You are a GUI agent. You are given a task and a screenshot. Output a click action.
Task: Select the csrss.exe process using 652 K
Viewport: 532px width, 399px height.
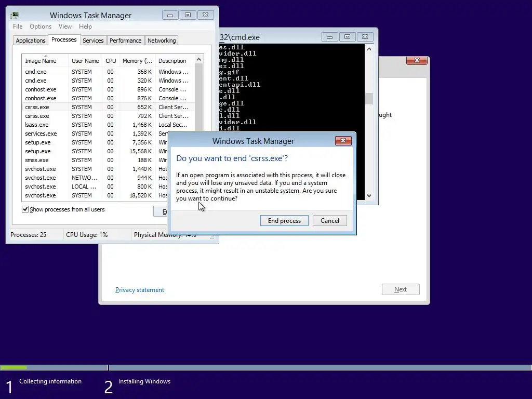pos(108,107)
